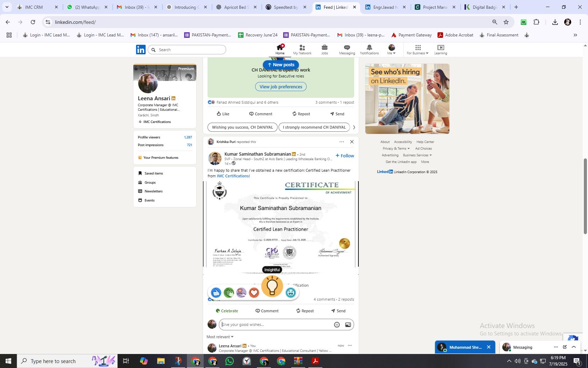Choose the Insightful lightbulb reaction

coord(272,286)
